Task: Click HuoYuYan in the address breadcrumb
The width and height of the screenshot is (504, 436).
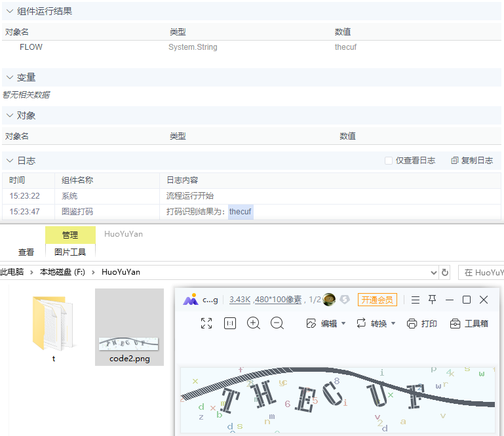Action: pos(121,272)
